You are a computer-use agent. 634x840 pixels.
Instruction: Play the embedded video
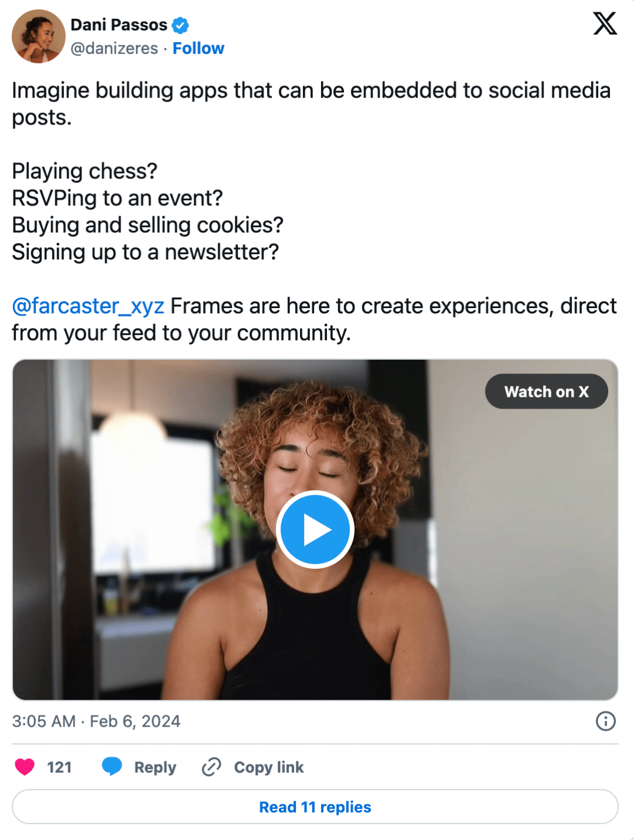click(x=315, y=529)
